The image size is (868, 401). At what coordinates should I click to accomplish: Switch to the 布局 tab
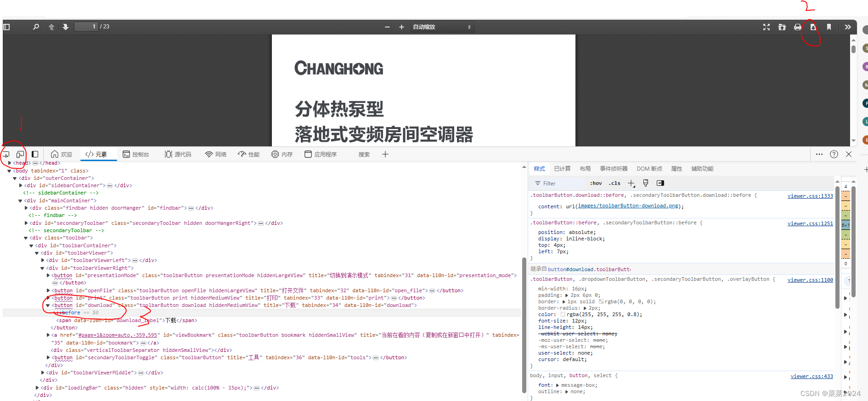coord(585,169)
